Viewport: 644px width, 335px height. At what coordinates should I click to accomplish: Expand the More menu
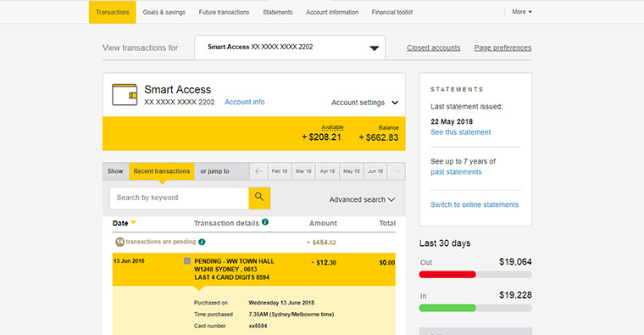(522, 12)
